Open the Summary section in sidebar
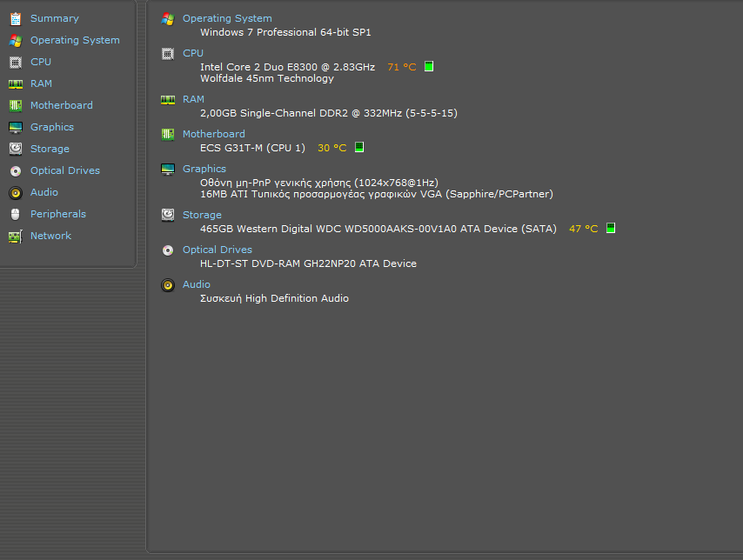 pos(55,18)
